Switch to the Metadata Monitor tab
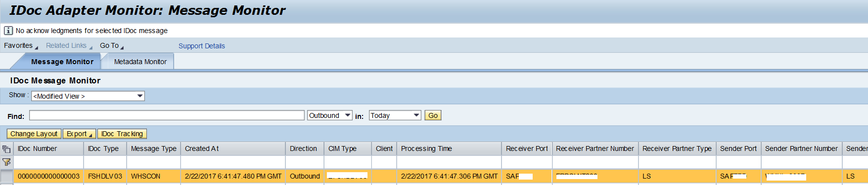 tap(140, 62)
